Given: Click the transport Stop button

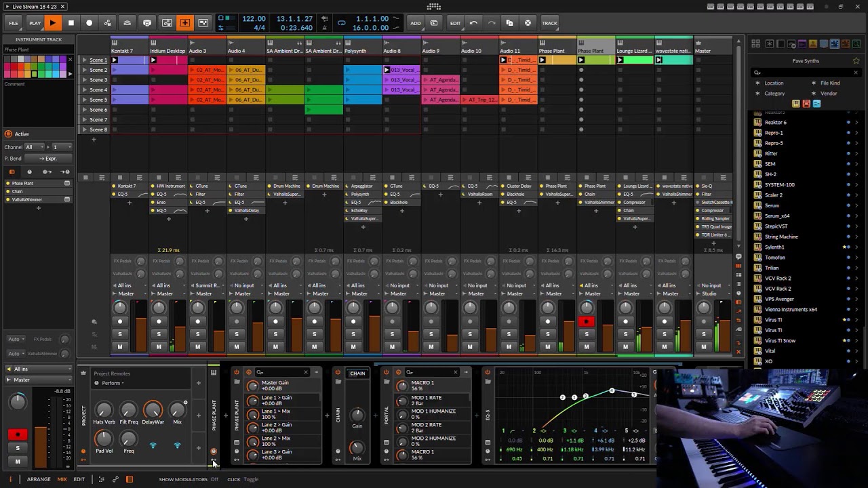Looking at the screenshot, I should [71, 23].
